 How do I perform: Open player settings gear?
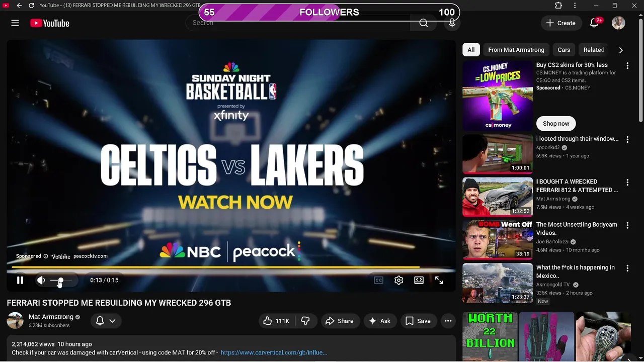[398, 280]
